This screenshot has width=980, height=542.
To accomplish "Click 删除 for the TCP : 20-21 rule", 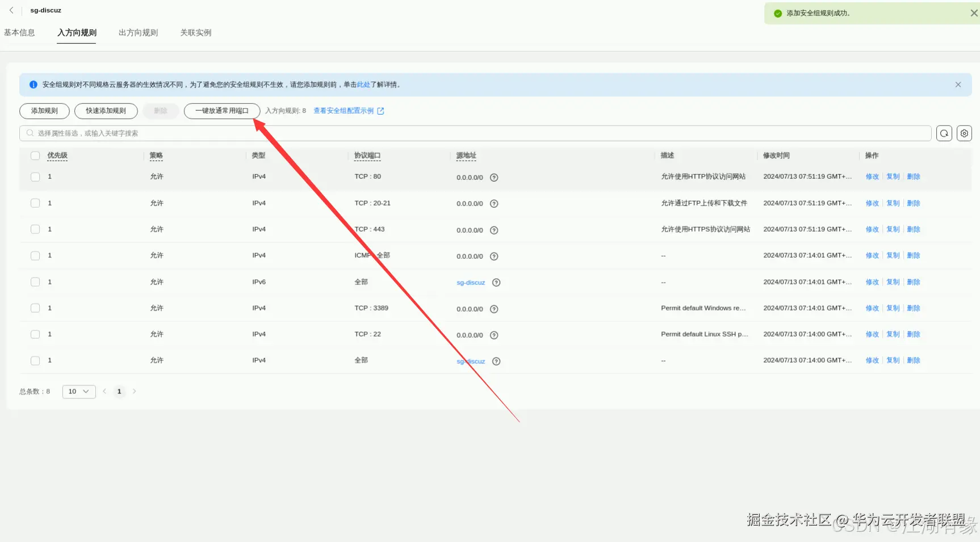I will (x=914, y=203).
